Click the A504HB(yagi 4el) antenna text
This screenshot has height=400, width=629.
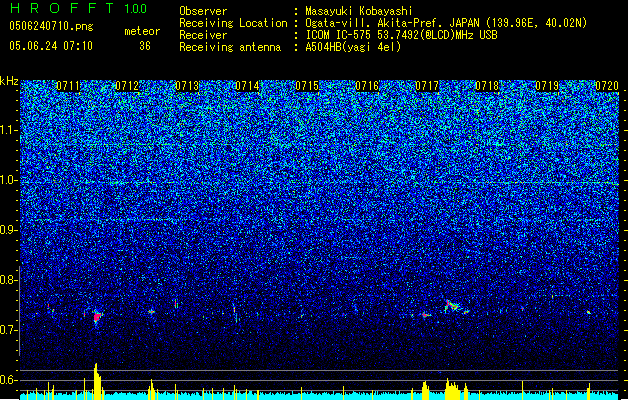coord(353,47)
